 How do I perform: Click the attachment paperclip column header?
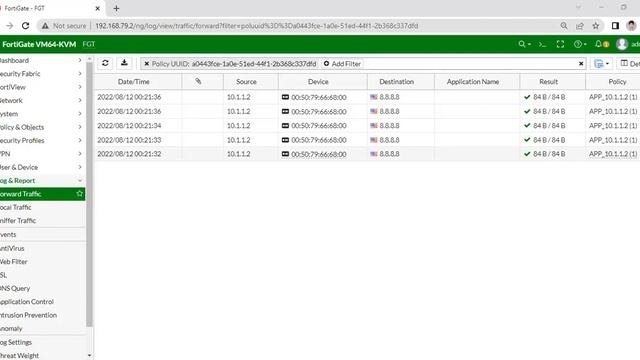tap(203, 82)
